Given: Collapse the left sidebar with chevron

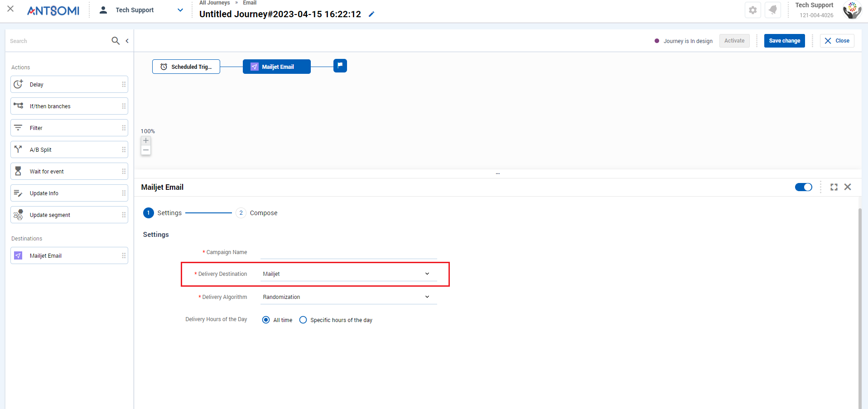Looking at the screenshot, I should click(127, 41).
